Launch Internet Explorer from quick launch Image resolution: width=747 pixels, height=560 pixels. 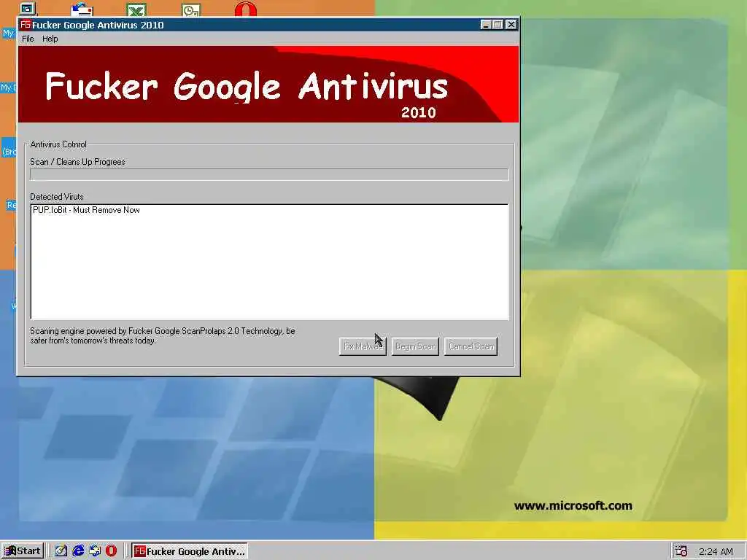(x=78, y=551)
